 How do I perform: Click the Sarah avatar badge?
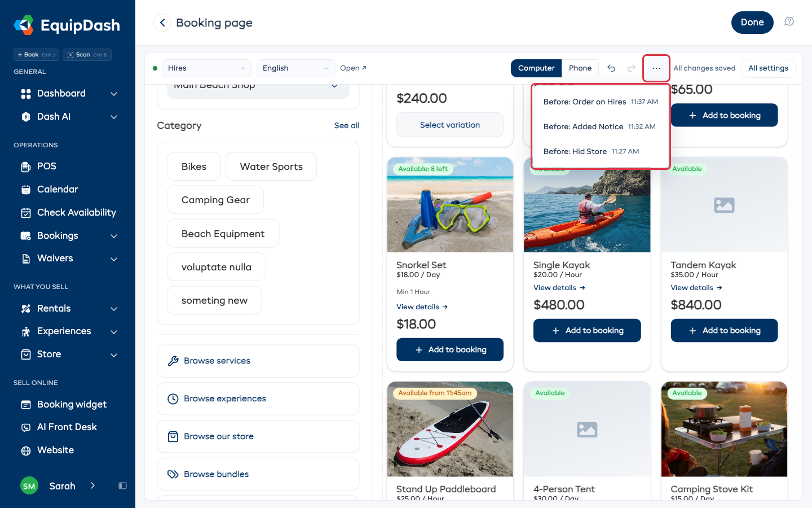coord(29,486)
